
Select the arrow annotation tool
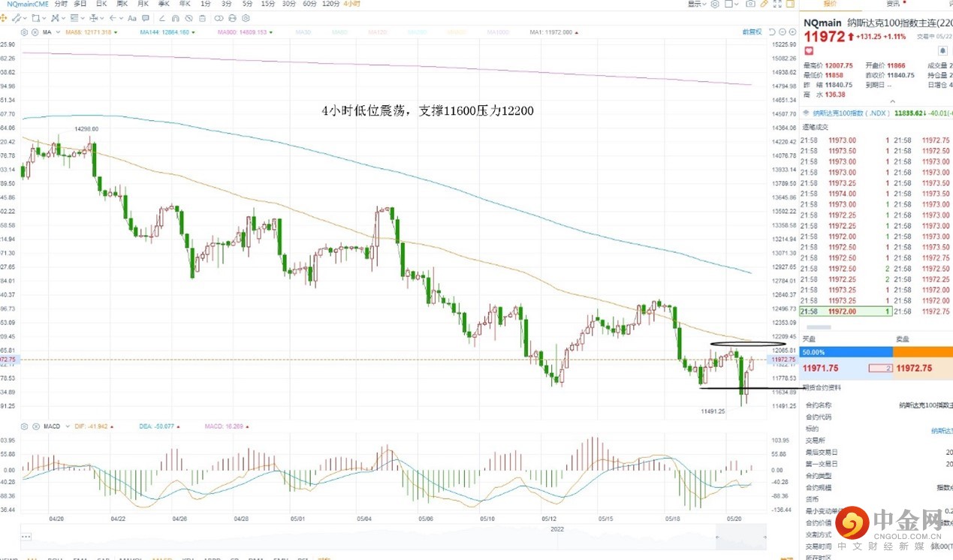(113, 18)
